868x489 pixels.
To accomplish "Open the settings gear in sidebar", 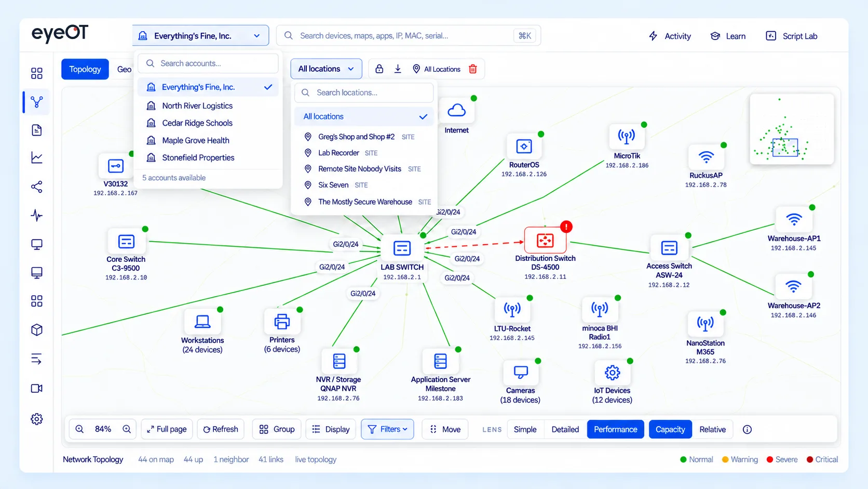I will coord(36,419).
